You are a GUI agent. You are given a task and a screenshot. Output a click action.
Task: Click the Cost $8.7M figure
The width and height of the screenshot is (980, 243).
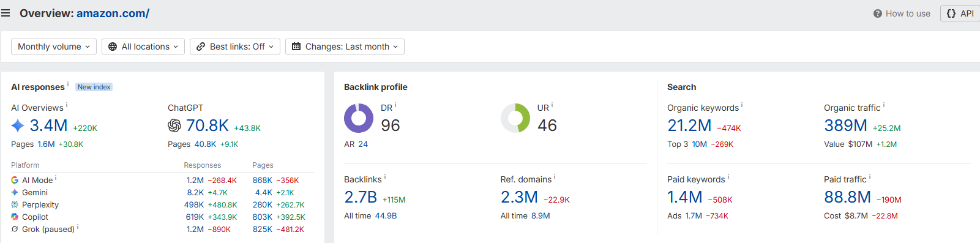point(856,216)
